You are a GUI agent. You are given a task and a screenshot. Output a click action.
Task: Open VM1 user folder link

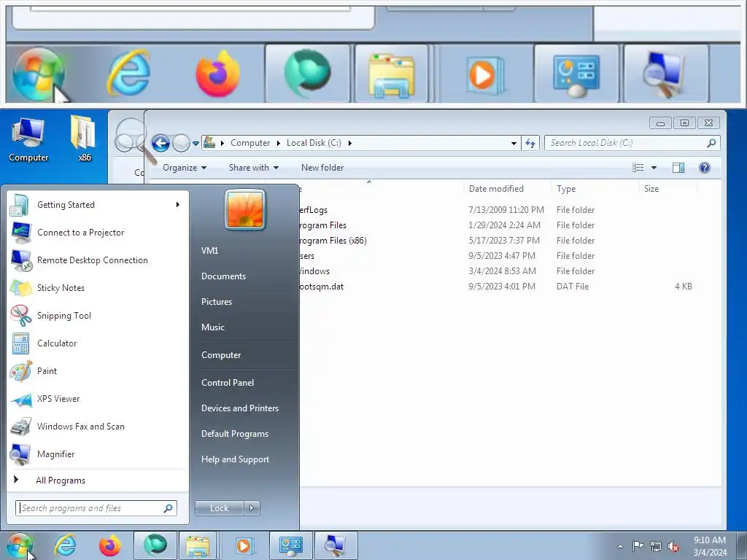coord(209,251)
